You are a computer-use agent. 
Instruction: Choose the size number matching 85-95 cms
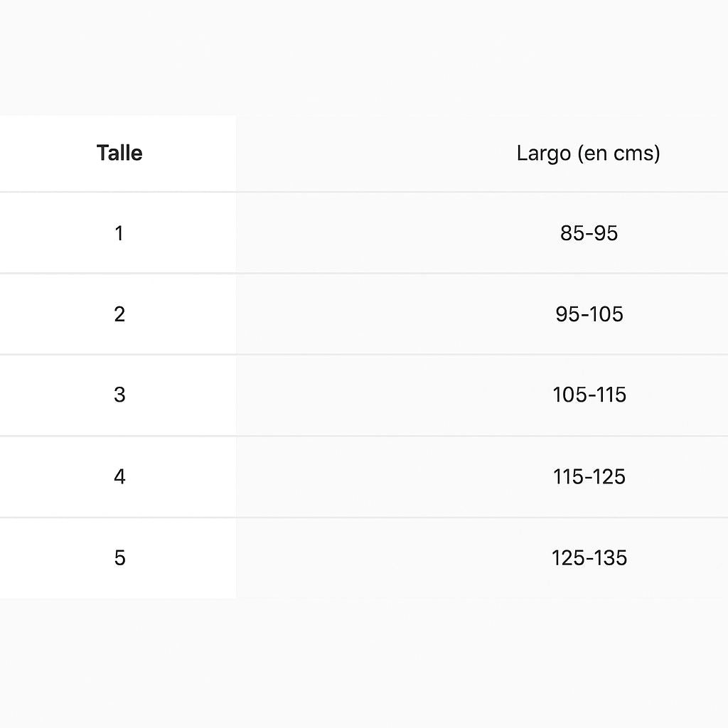pyautogui.click(x=119, y=233)
